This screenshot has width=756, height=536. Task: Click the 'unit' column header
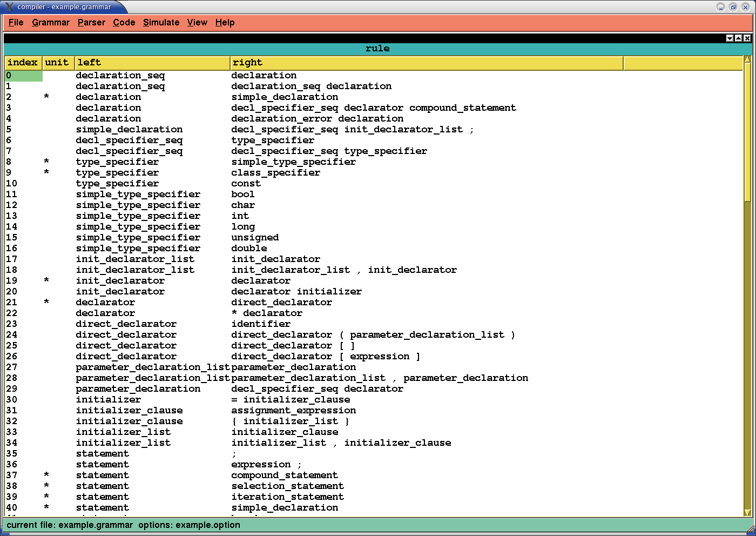click(57, 63)
